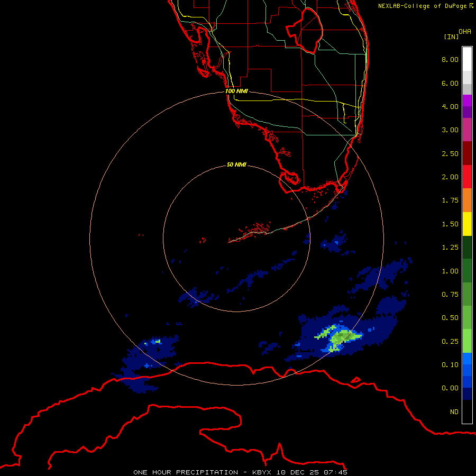The image size is (476, 476).
Task: Pick the darkest green swatch beside 1.25
Action: [x=467, y=247]
